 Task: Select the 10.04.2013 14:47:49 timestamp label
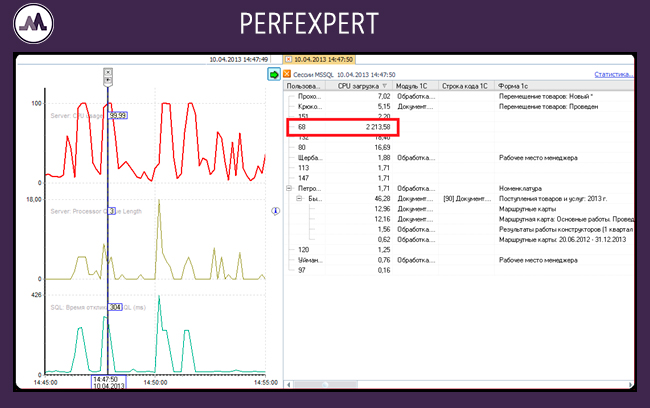pyautogui.click(x=238, y=60)
